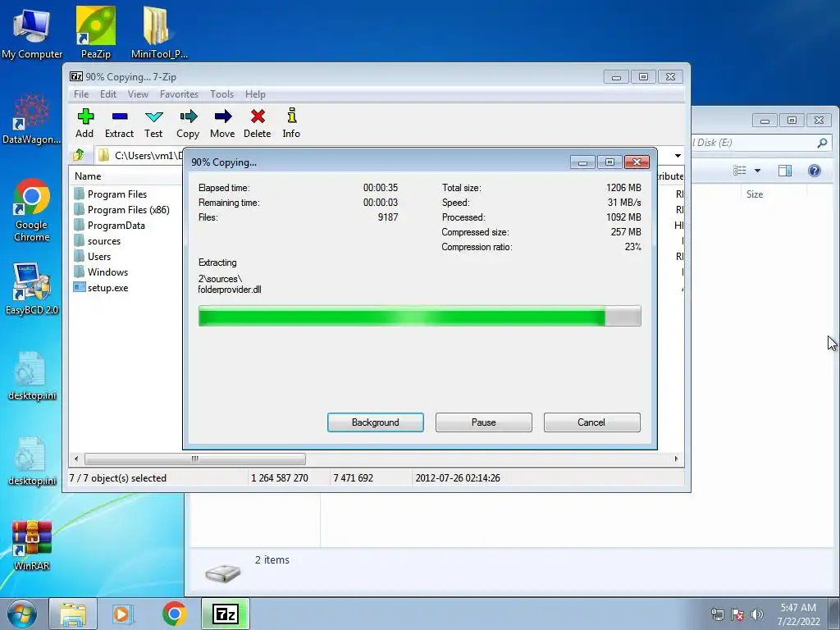This screenshot has width=840, height=630.
Task: Click the volume speaker tray icon
Action: pyautogui.click(x=757, y=614)
